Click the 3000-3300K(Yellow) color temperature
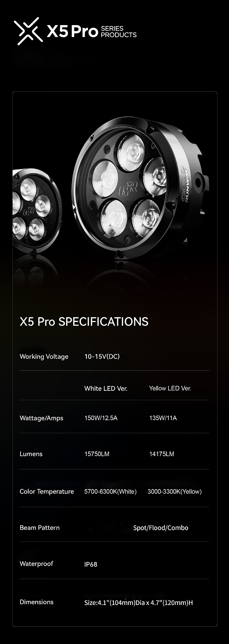 (x=175, y=492)
